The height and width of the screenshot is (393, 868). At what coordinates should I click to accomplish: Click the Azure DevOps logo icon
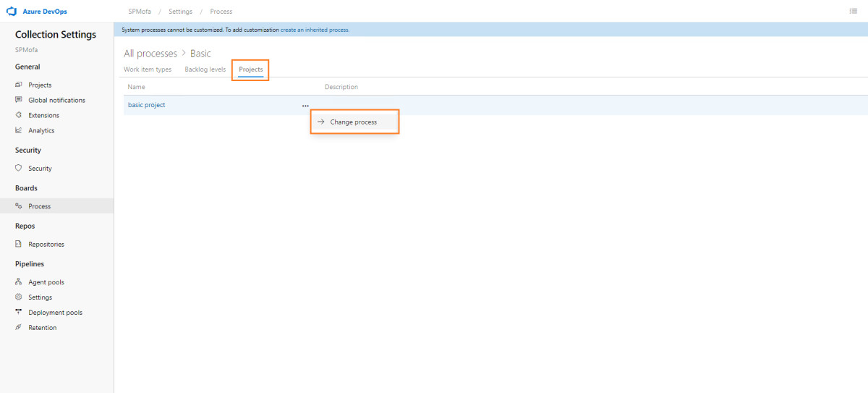[12, 12]
